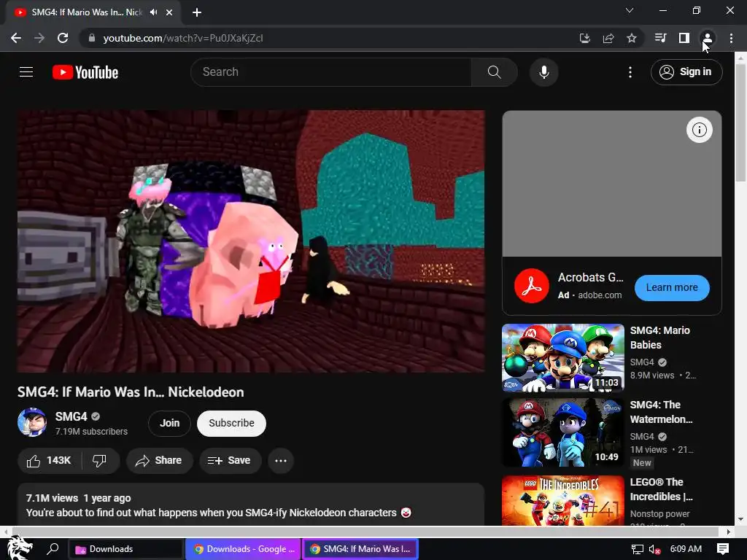The height and width of the screenshot is (560, 747).
Task: Dislike the video
Action: pyautogui.click(x=99, y=461)
